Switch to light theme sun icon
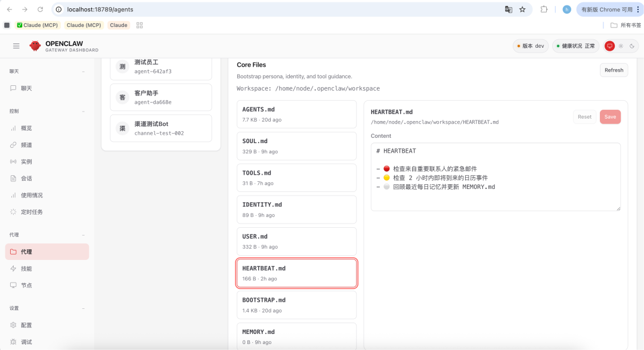This screenshot has height=350, width=644. [x=621, y=46]
